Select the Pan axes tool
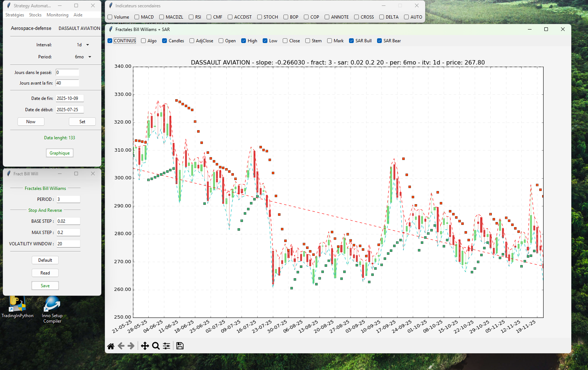The width and height of the screenshot is (588, 370). 145,346
